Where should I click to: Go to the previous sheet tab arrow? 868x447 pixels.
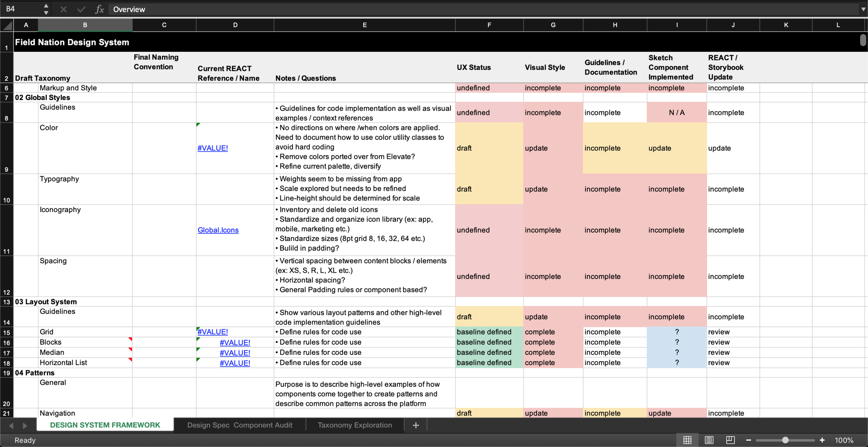pos(11,425)
